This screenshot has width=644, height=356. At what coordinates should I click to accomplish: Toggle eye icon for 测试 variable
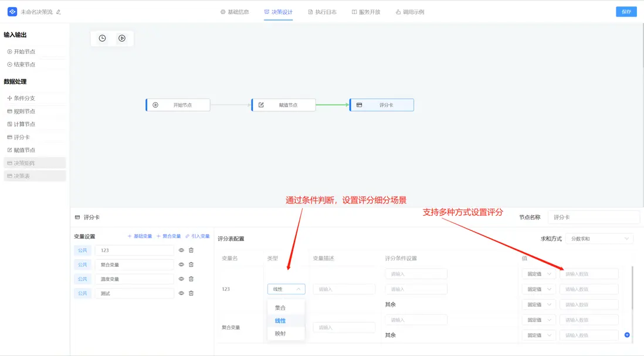181,293
